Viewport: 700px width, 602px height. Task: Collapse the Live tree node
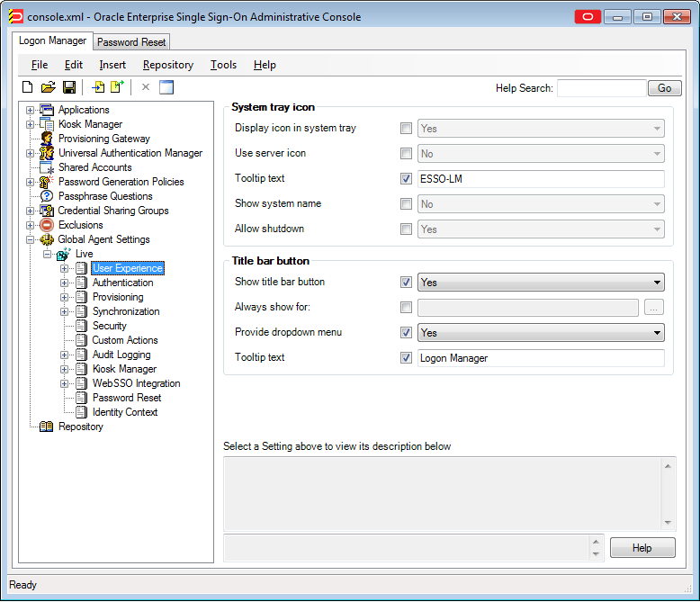[47, 254]
